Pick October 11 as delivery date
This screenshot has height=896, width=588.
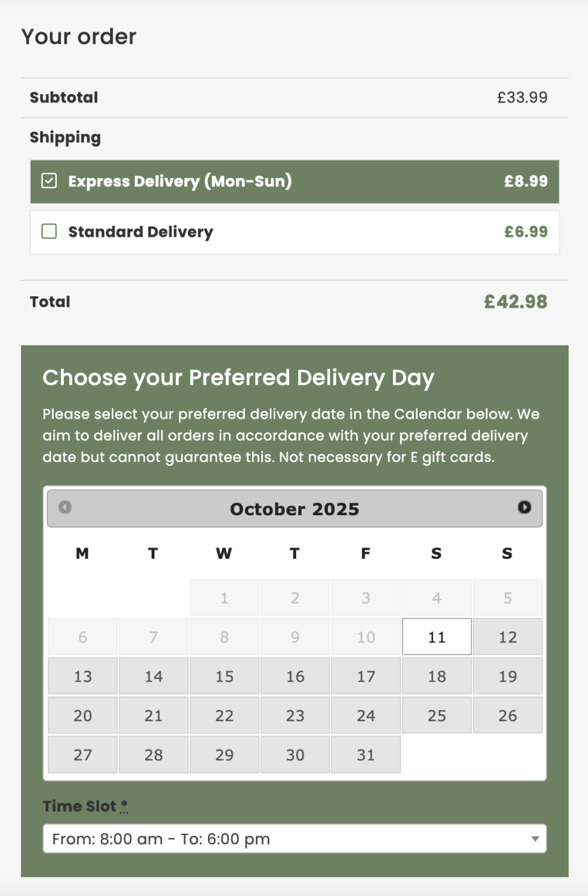point(436,637)
